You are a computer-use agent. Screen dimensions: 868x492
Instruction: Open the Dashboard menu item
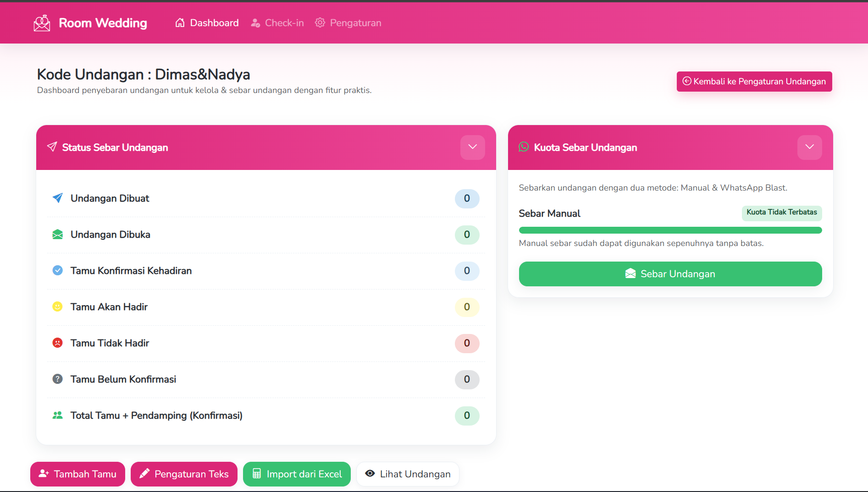pos(207,23)
